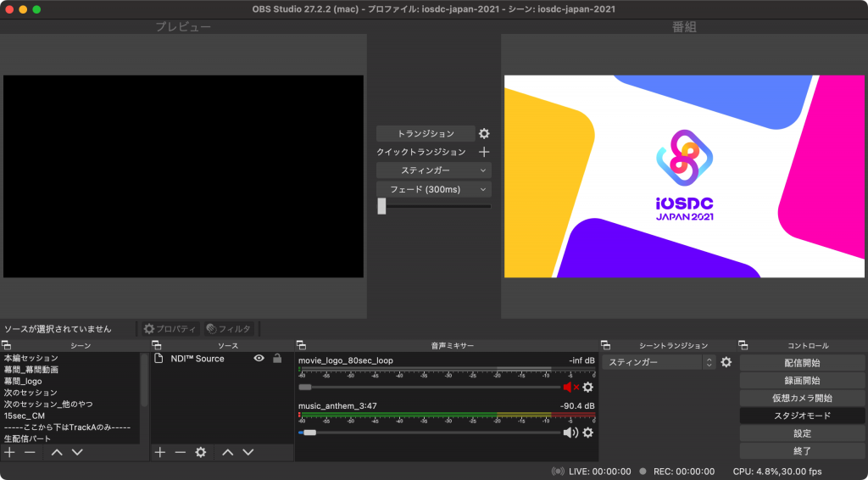Pop out the 音声ミキサー dock panel icon

point(301,345)
